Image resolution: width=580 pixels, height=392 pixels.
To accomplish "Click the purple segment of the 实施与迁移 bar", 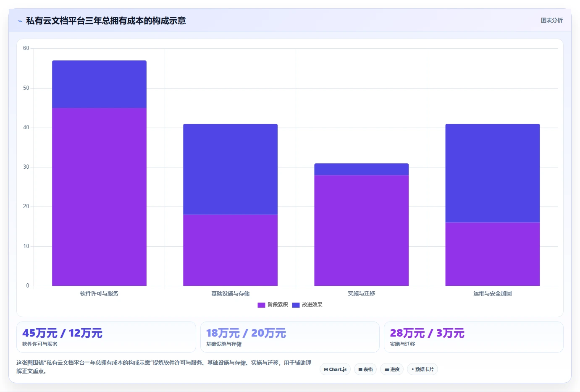I will [361, 230].
